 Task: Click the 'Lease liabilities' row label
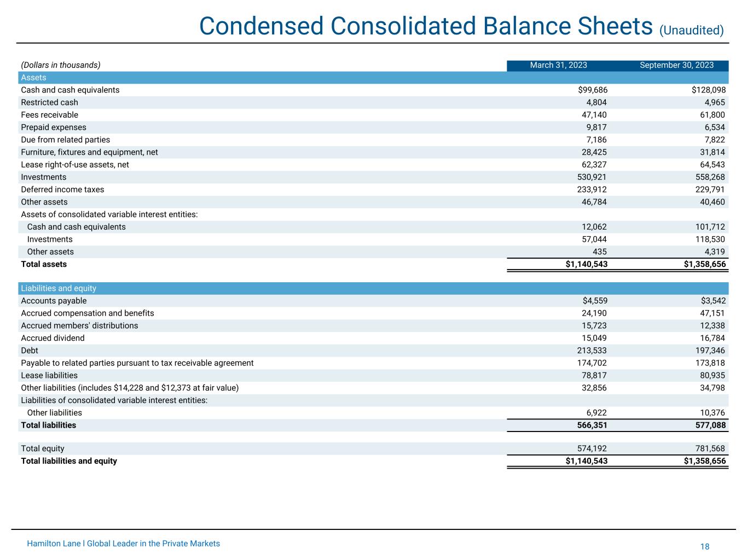pyautogui.click(x=49, y=376)
